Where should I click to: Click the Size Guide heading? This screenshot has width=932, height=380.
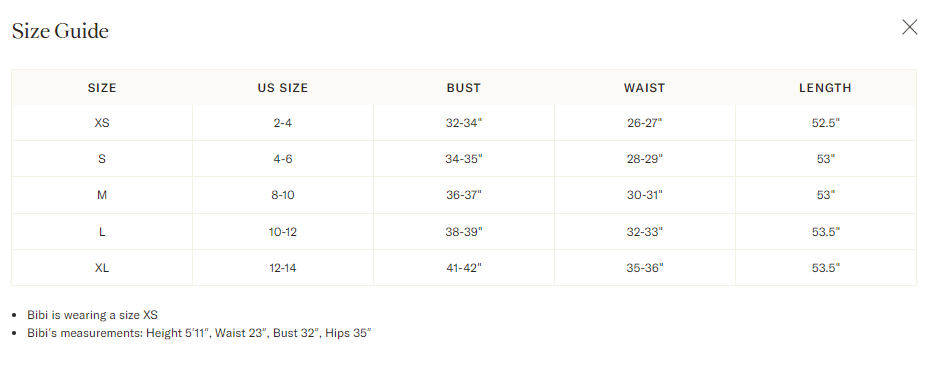coord(60,31)
